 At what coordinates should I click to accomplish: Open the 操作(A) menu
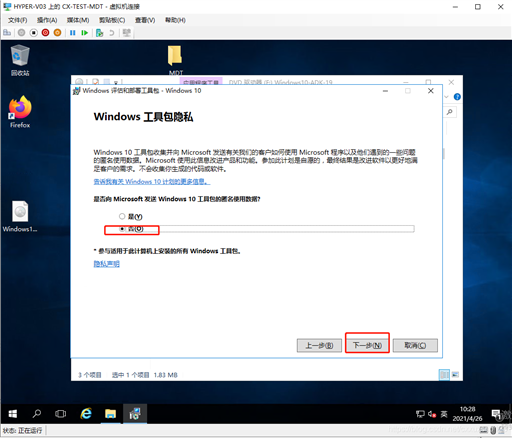(47, 20)
